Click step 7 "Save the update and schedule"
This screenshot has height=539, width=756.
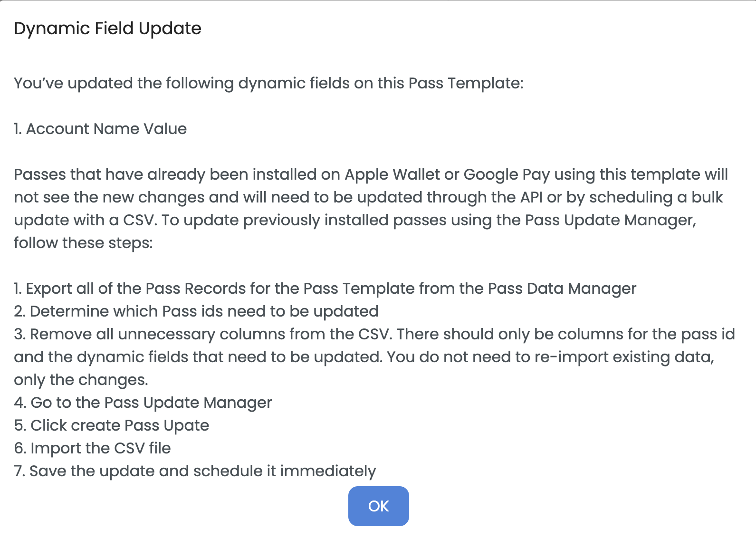(195, 471)
